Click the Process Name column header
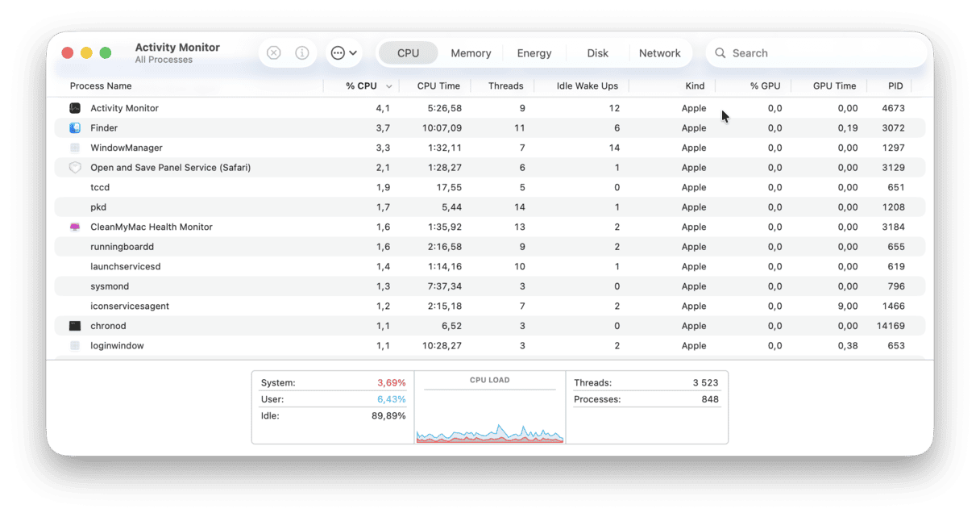 tap(101, 85)
